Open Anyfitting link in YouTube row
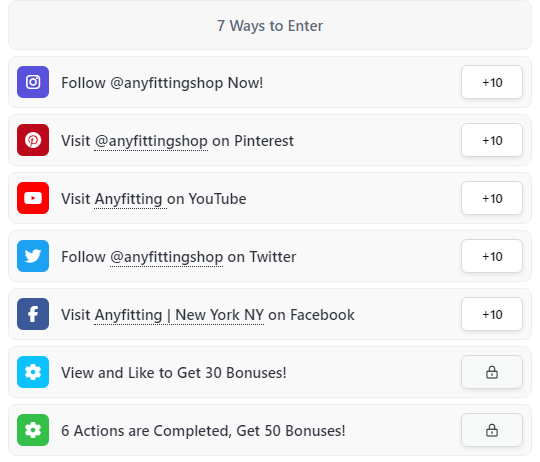Viewport: 540px width, 462px height. coord(128,199)
